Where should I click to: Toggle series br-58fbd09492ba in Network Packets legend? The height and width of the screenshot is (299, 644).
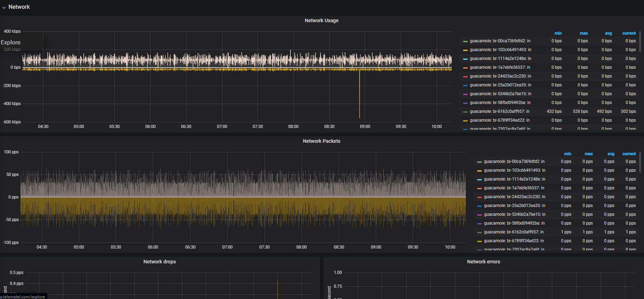pyautogui.click(x=514, y=223)
